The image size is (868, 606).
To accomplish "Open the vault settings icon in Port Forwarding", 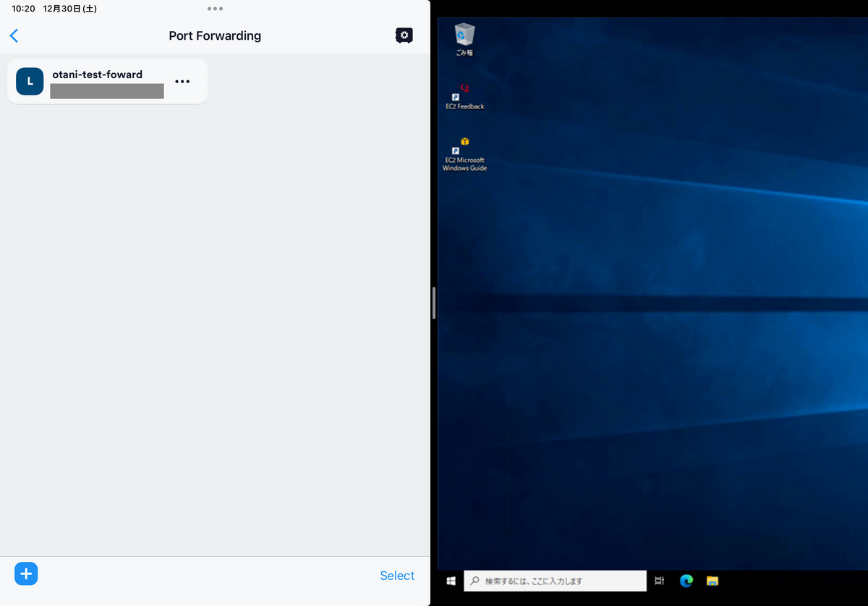I will pos(404,35).
